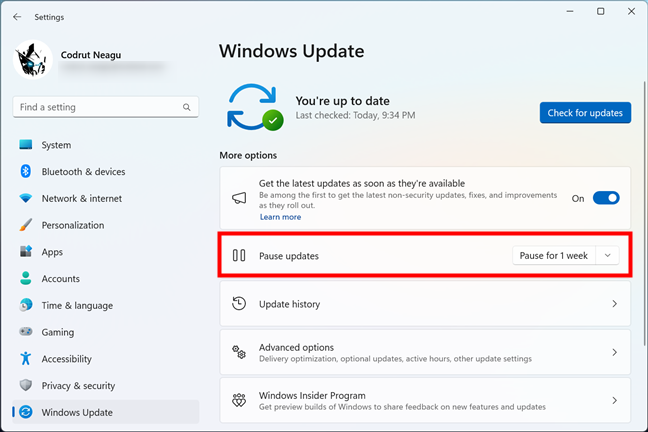Click the Windows Update sync icon in sidebar
The width and height of the screenshot is (648, 432).
pos(26,412)
